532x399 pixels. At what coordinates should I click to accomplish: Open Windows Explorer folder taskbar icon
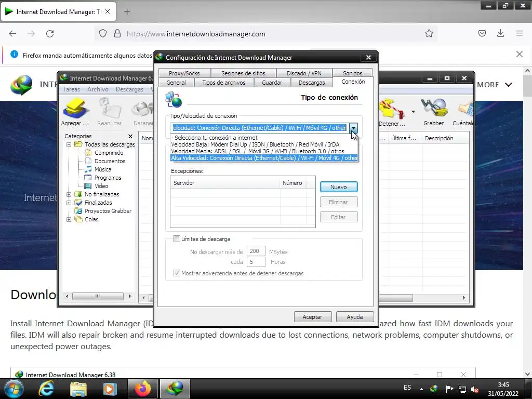78,389
